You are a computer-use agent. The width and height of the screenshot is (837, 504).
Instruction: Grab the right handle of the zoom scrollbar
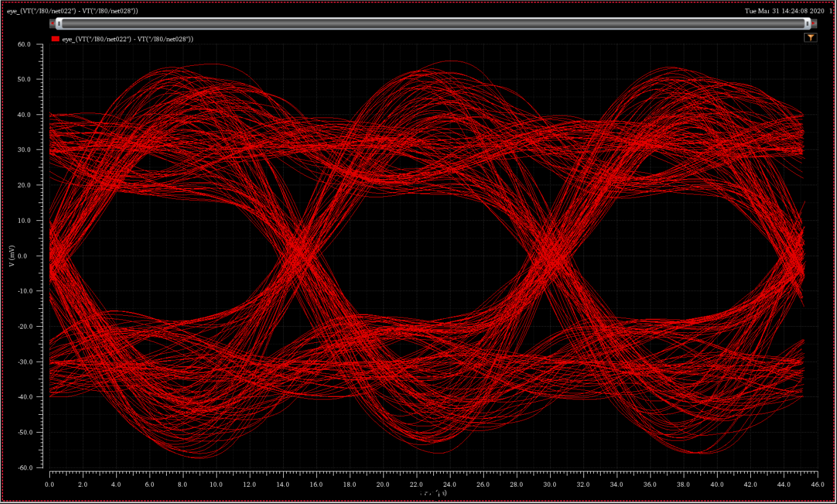807,23
